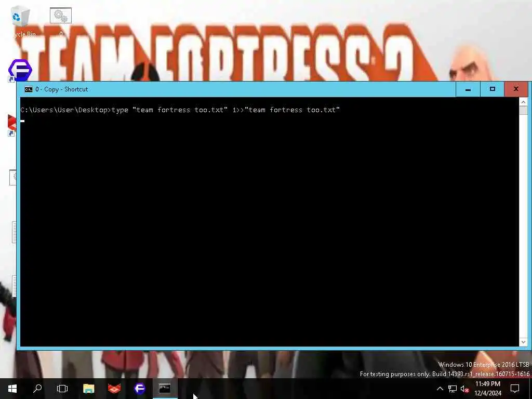Screen dimensions: 532x399
Task: Open the red fox app on taskbar
Action: 114,389
